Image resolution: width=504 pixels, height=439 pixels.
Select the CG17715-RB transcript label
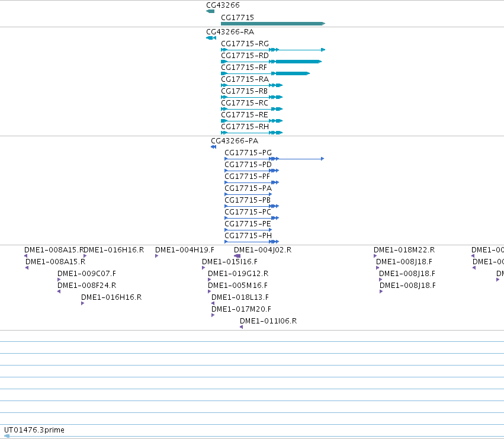244,91
